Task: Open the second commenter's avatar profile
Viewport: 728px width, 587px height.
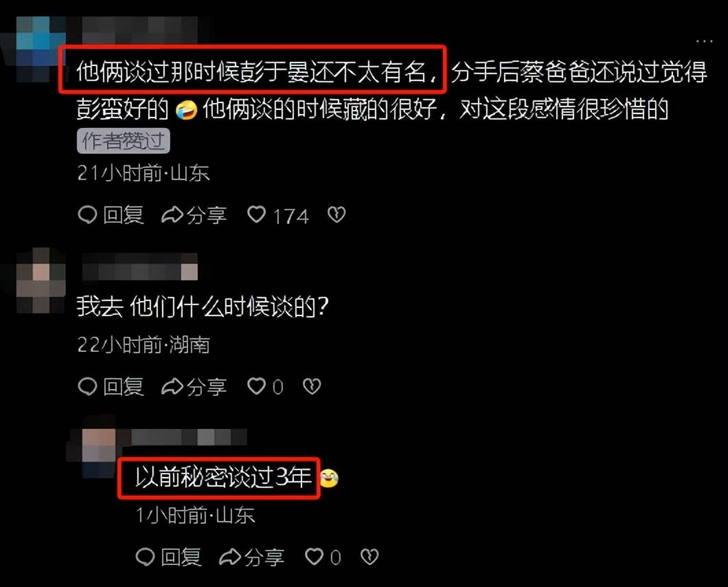Action: [x=41, y=280]
